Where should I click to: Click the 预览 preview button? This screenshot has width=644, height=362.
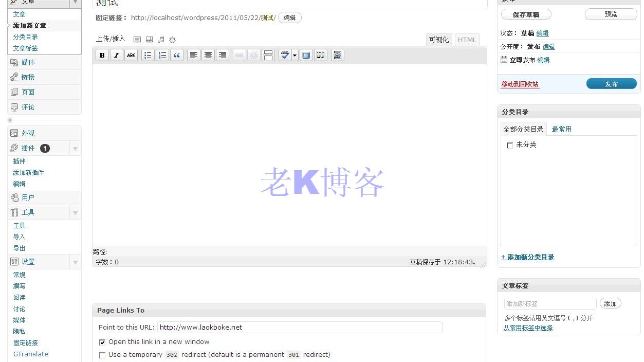(x=611, y=14)
